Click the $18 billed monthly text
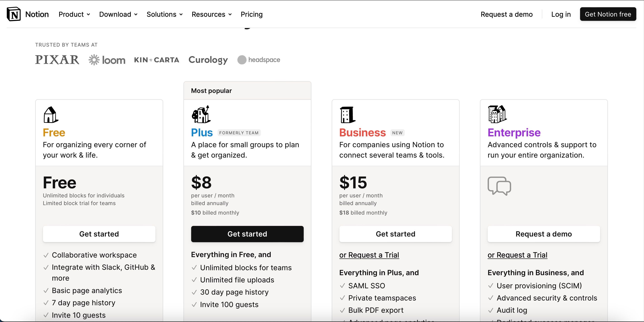 (363, 213)
